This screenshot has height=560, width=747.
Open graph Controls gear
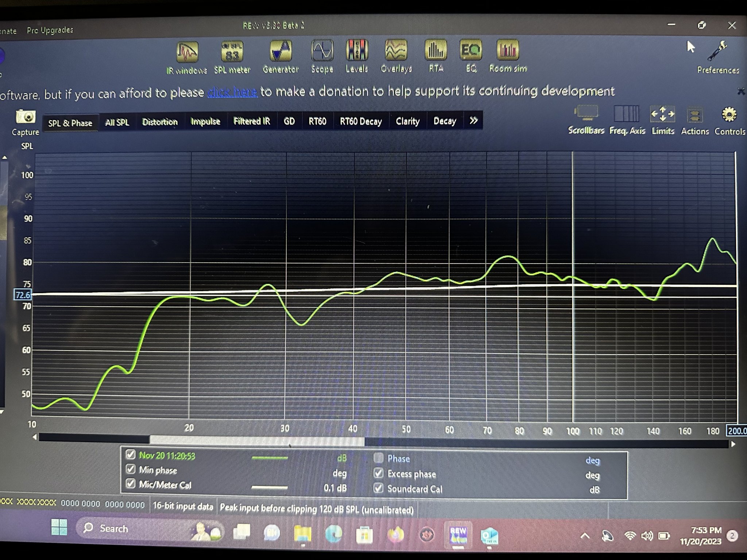729,121
